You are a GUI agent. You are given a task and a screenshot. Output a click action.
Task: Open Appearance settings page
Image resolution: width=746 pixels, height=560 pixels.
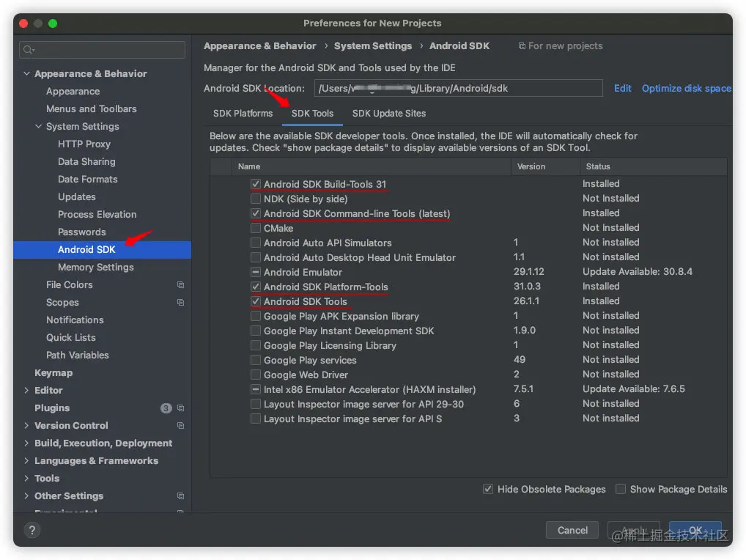point(73,92)
